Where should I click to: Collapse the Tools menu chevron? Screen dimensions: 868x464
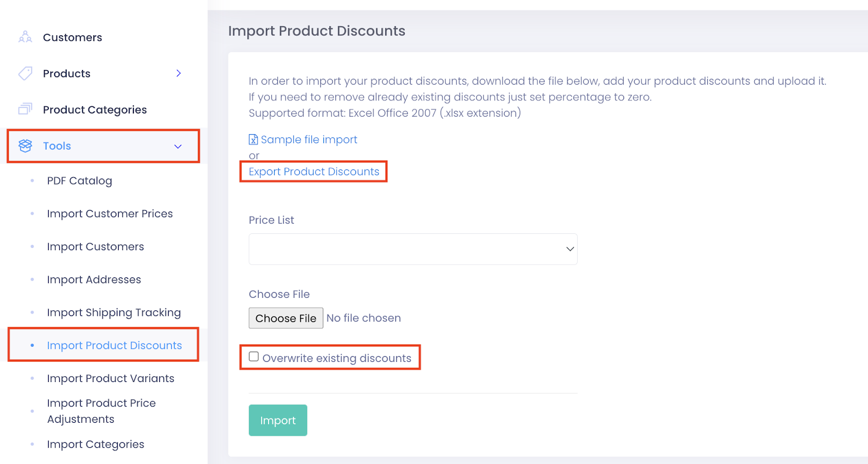coord(178,147)
